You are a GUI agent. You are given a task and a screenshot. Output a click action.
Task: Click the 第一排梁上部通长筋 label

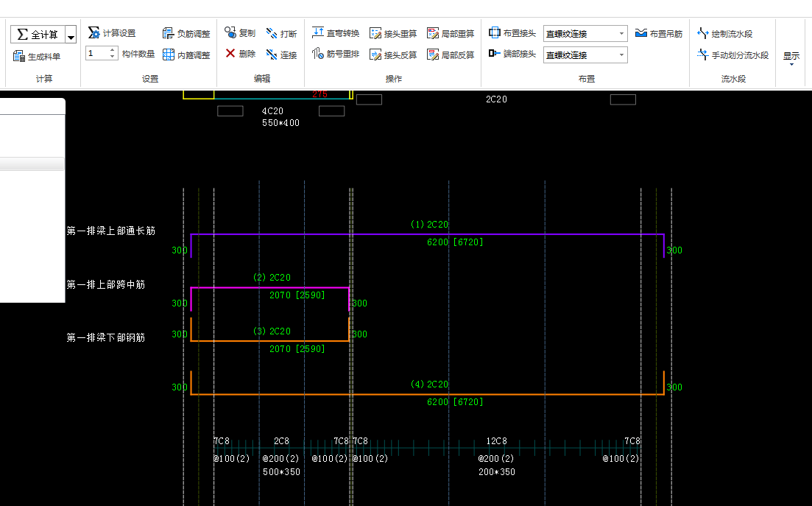coord(111,231)
